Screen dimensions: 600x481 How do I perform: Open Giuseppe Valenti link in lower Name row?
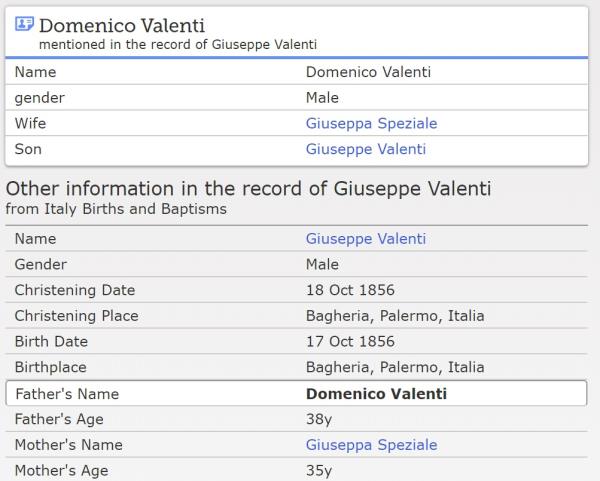tap(365, 239)
